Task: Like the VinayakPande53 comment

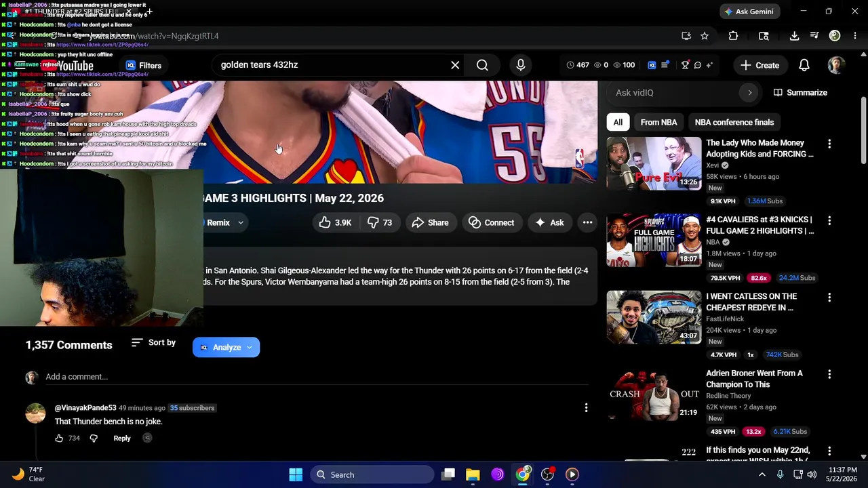Action: pos(59,438)
